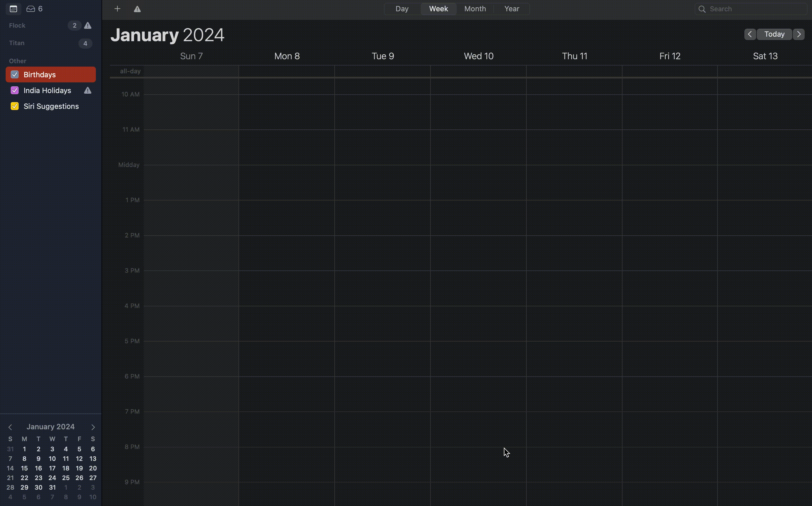Click the warning icon beside Flock
Image resolution: width=812 pixels, height=506 pixels.
pyautogui.click(x=88, y=25)
